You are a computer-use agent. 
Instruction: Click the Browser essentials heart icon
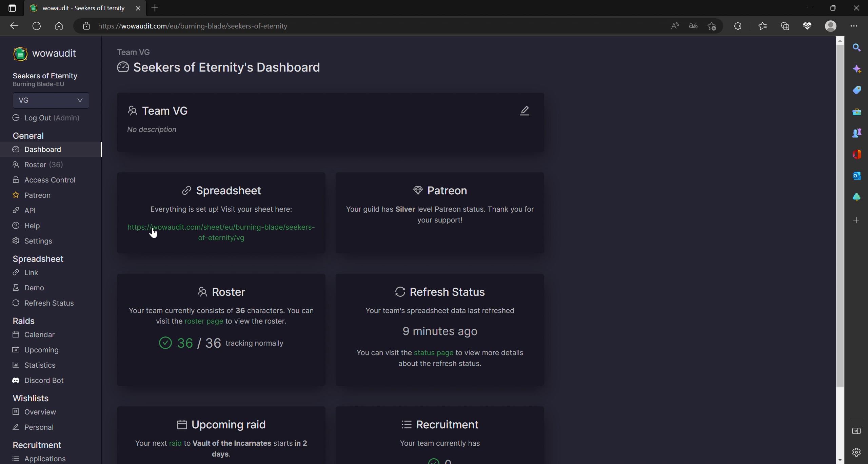807,26
